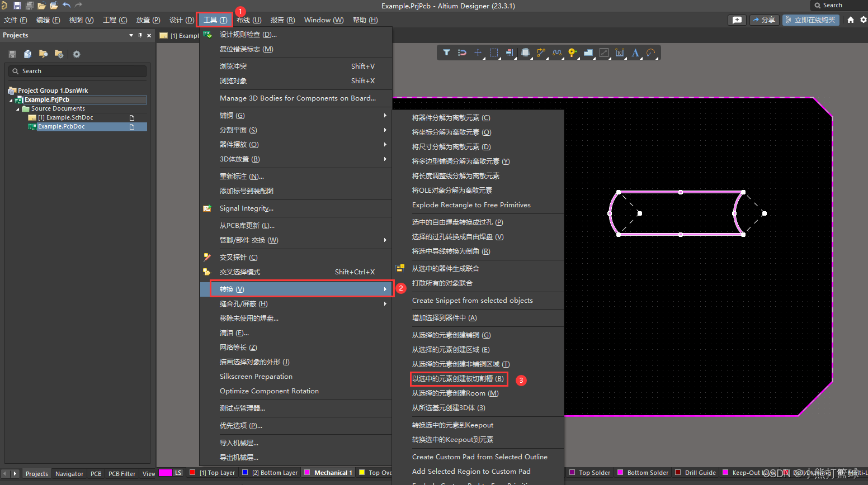The width and height of the screenshot is (868, 485).
Task: Switch to the Navigator panel tab
Action: click(69, 473)
